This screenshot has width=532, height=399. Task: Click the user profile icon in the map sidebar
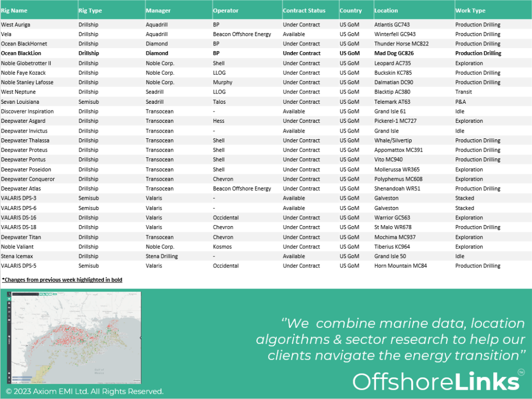(x=9, y=377)
